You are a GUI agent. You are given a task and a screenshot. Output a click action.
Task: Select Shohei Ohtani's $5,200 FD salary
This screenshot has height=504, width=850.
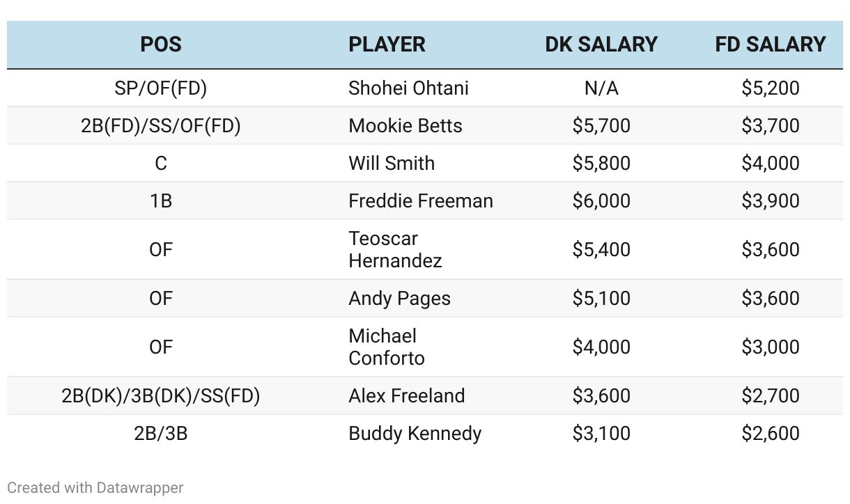(771, 88)
